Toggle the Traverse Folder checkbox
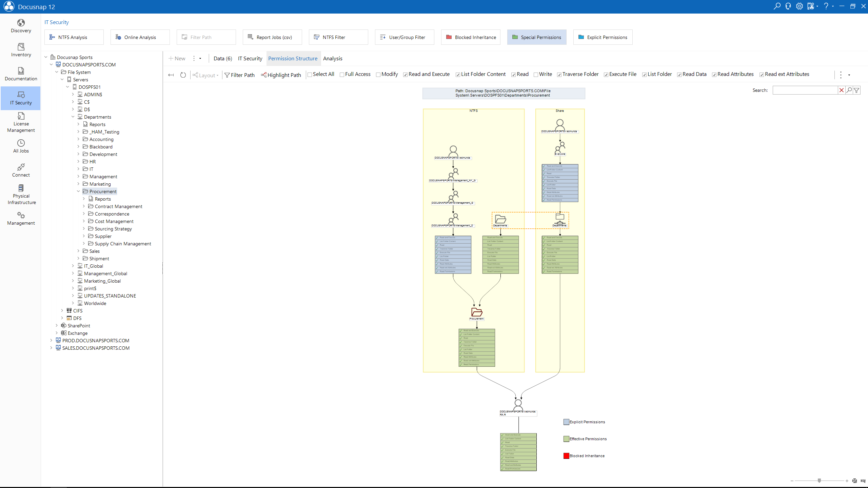This screenshot has width=868, height=488. (559, 75)
